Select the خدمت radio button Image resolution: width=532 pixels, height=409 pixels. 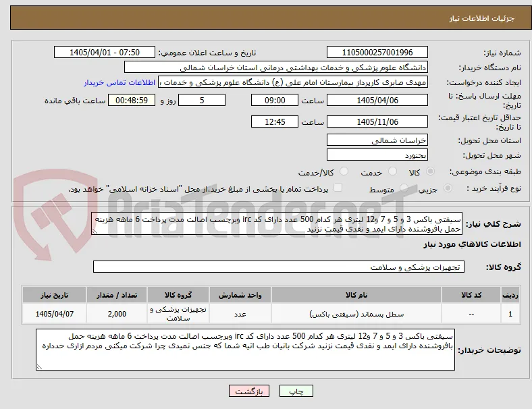[392, 171]
